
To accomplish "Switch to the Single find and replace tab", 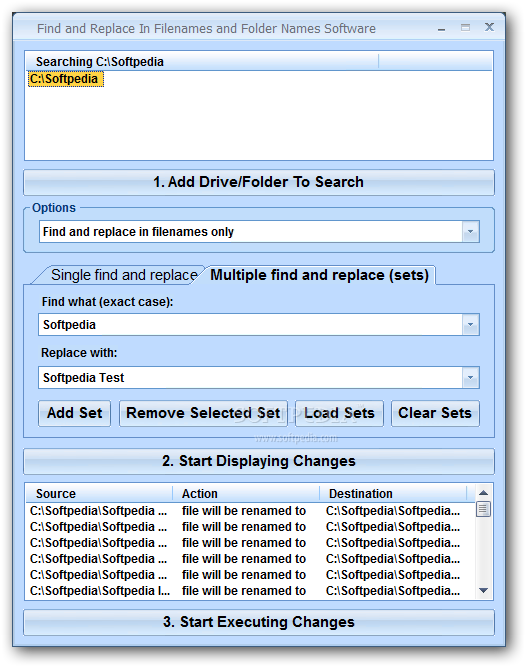I will (x=124, y=275).
